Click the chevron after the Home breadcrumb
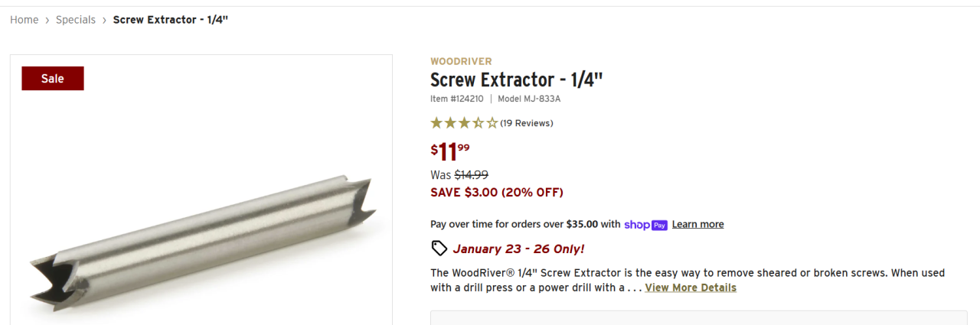Image resolution: width=980 pixels, height=325 pixels. [47, 20]
